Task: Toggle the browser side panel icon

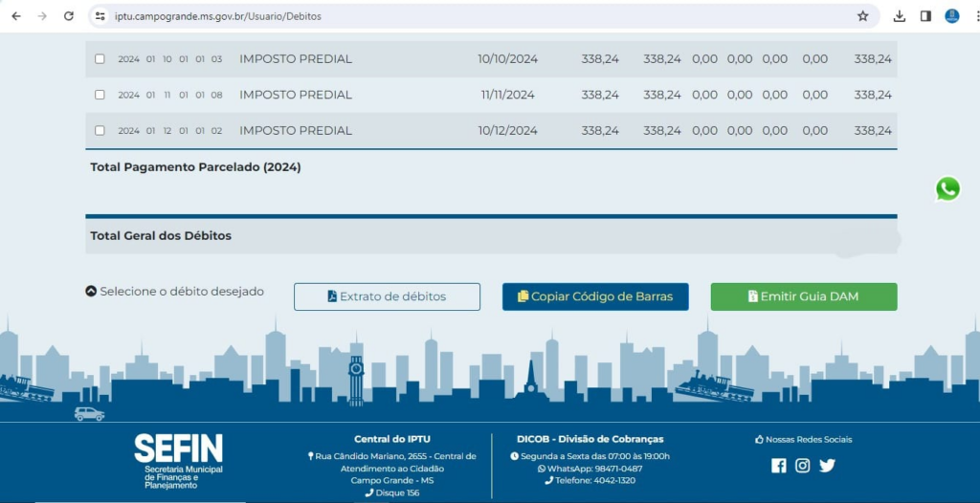Action: click(x=925, y=16)
